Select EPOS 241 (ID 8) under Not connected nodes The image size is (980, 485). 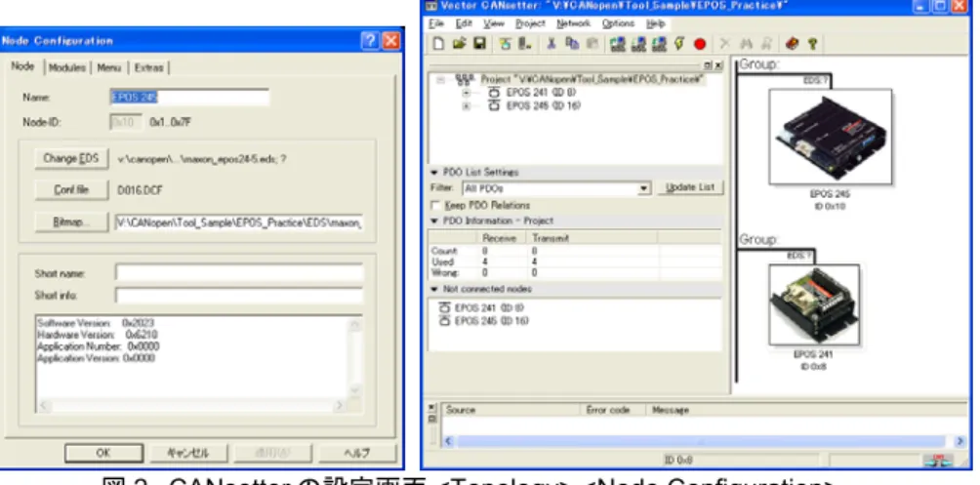481,308
